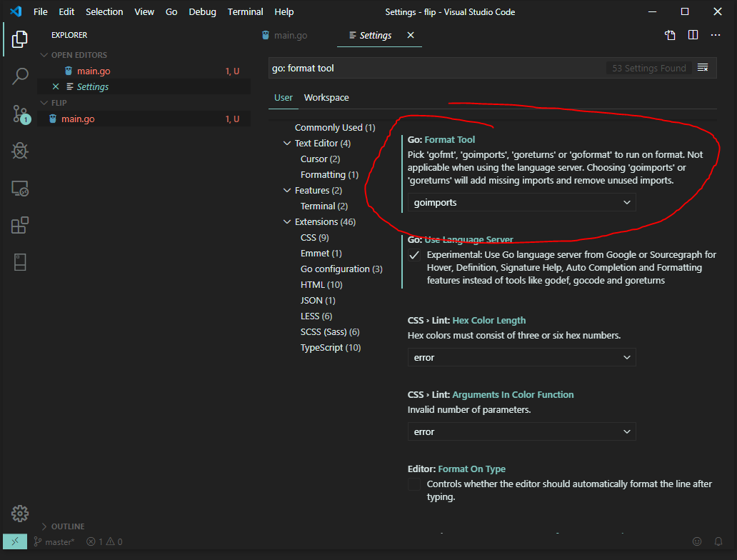Open the Debug menu

(x=203, y=11)
